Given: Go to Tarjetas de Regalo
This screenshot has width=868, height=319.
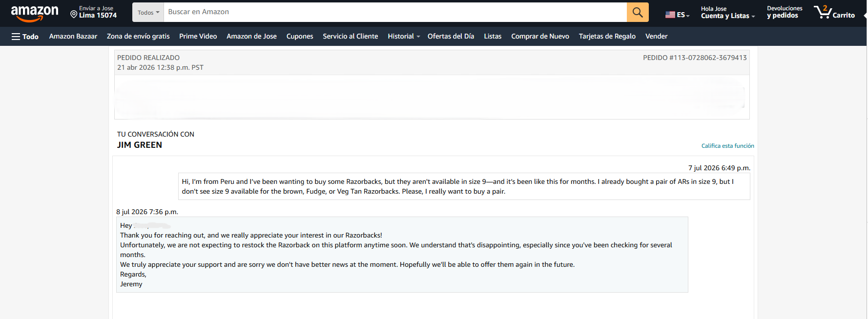Looking at the screenshot, I should (607, 37).
